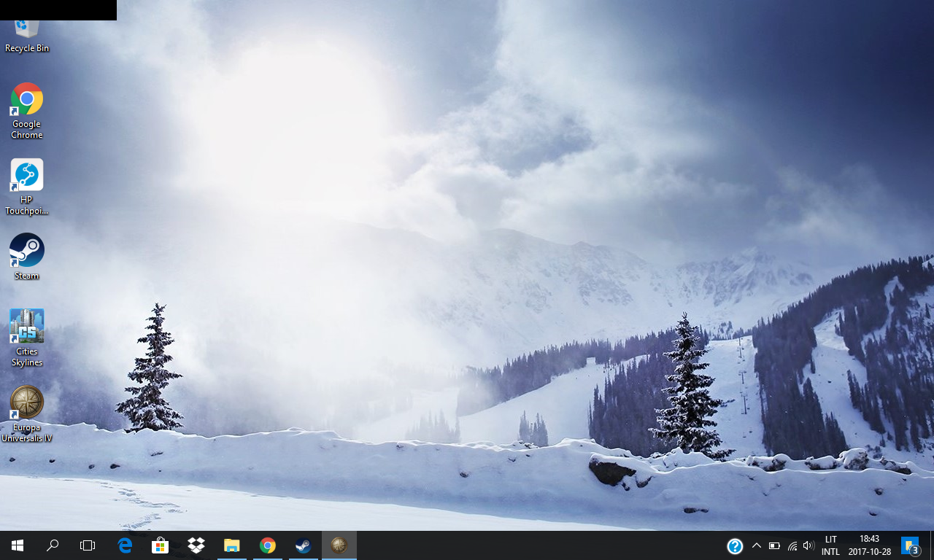Launch Microsoft Edge from the taskbar

pos(126,545)
